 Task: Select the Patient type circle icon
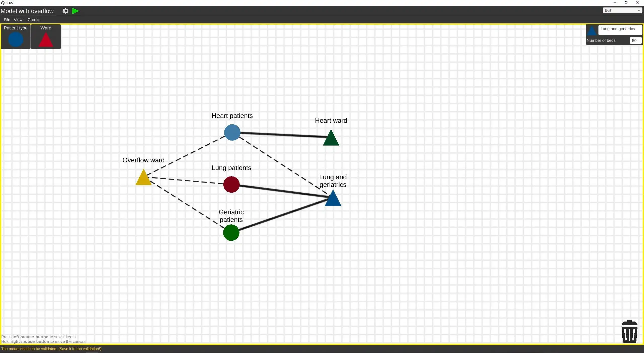(16, 40)
